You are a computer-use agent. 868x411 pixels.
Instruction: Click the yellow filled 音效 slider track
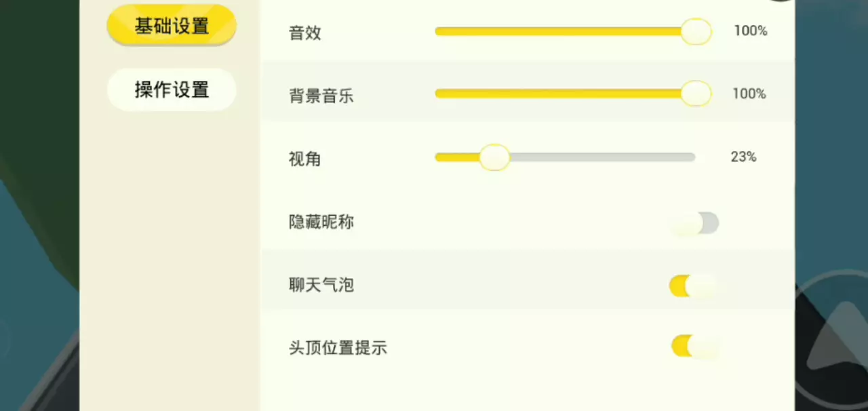556,31
